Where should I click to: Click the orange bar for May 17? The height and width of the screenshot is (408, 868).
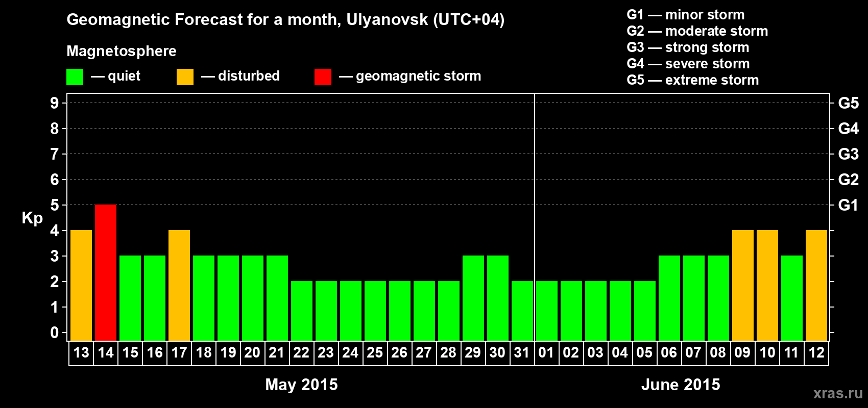[x=179, y=286]
